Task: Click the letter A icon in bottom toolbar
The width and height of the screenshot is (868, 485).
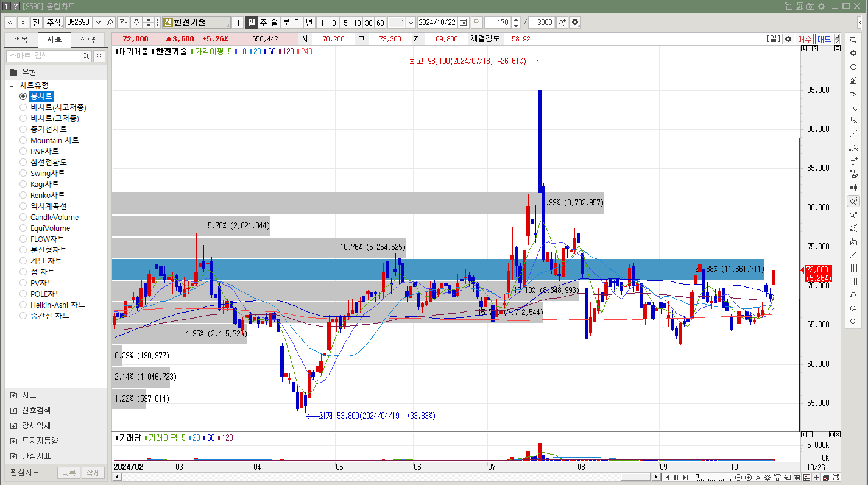Action: (758, 478)
